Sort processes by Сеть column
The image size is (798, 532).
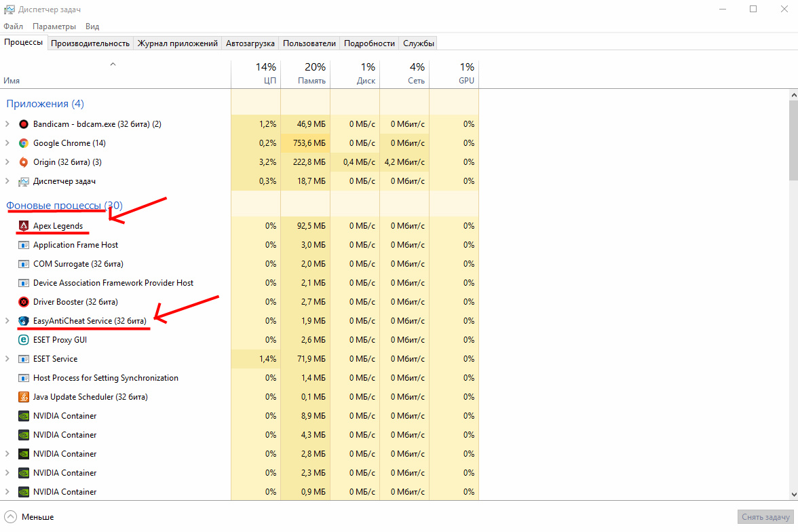coord(404,75)
